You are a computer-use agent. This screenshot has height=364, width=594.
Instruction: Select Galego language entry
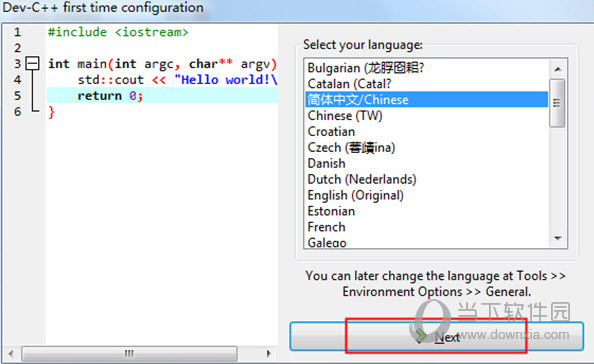427,242
